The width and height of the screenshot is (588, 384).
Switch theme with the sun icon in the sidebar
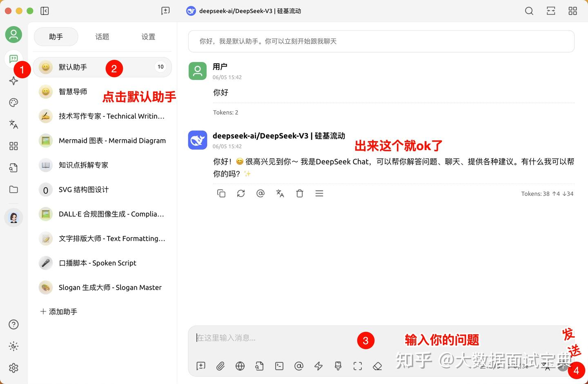click(x=13, y=346)
